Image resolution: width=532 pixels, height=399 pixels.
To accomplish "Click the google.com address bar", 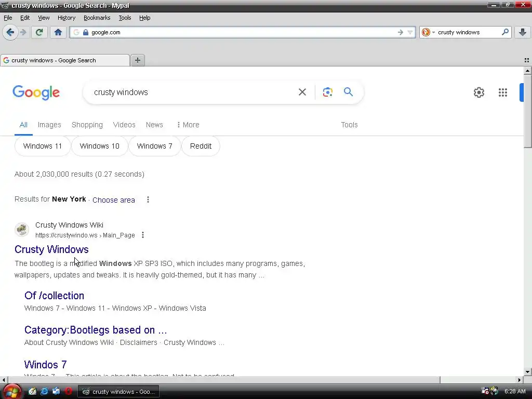I will pos(243,32).
